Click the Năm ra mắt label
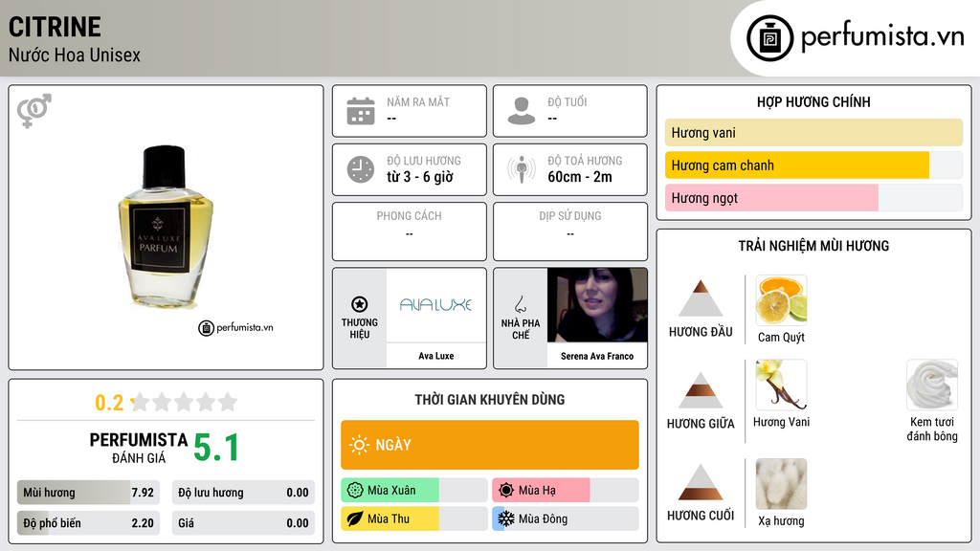Image resolution: width=980 pixels, height=551 pixels. coord(418,101)
